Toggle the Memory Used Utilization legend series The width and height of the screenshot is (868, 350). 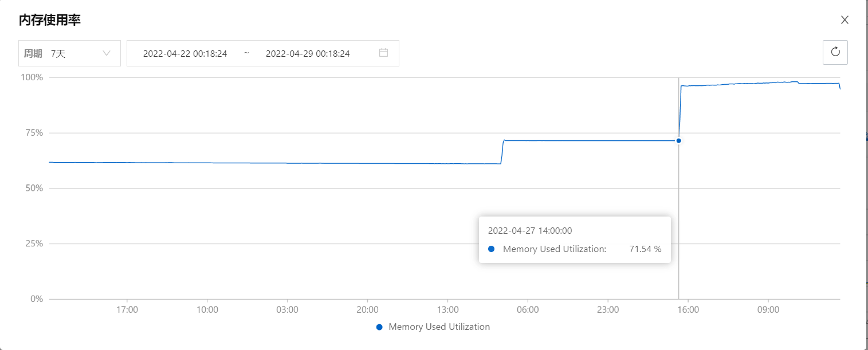tap(433, 327)
